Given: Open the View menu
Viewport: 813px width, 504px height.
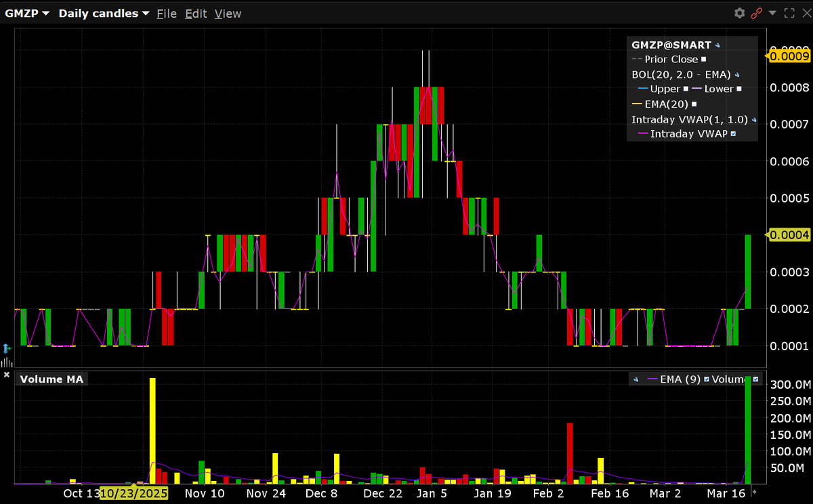Looking at the screenshot, I should [x=228, y=14].
